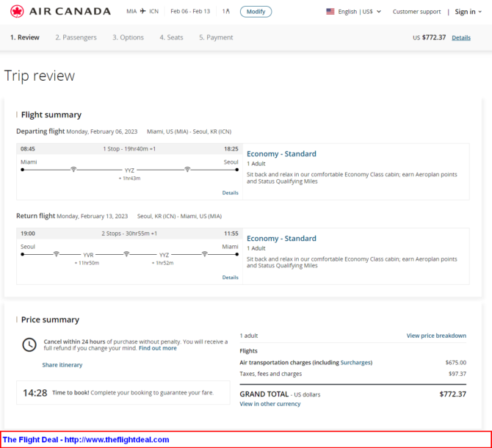
Task: Click the Flight summary heading
Action: 51,115
